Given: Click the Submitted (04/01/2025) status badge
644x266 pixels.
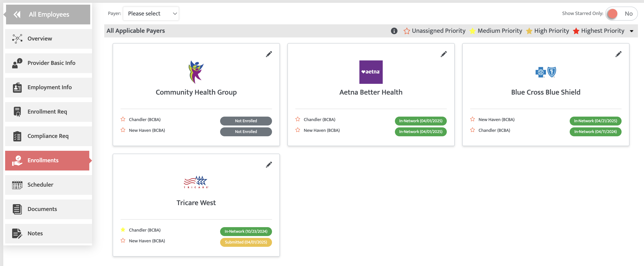Looking at the screenshot, I should coord(246,242).
